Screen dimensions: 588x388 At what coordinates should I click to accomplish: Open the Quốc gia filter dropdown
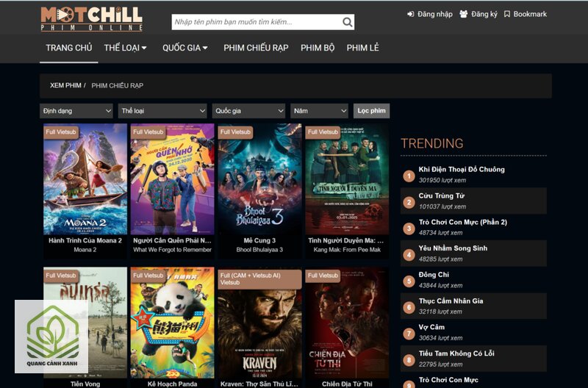coord(248,111)
